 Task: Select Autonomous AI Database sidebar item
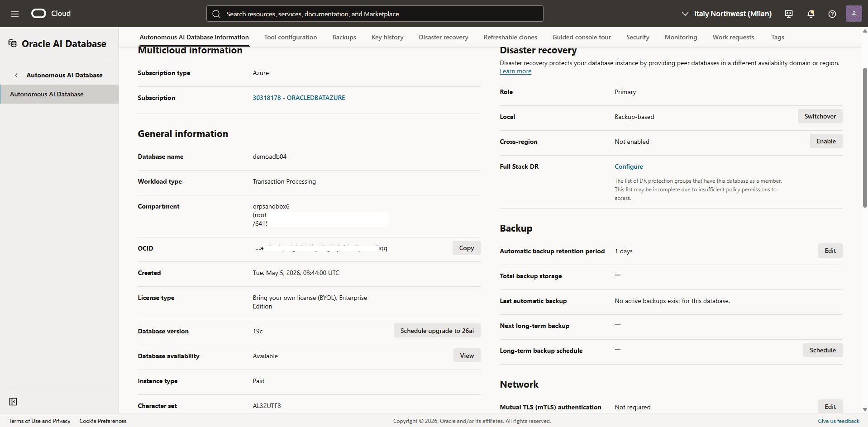pos(59,94)
